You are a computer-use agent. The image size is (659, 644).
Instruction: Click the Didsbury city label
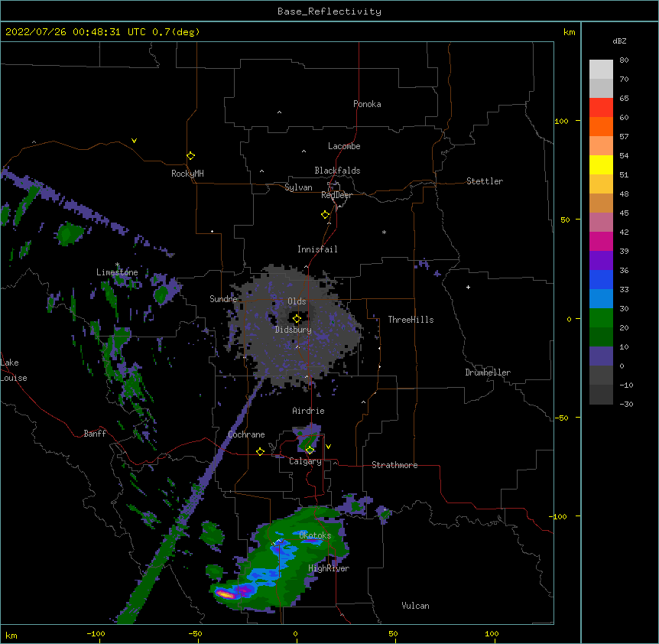(294, 330)
